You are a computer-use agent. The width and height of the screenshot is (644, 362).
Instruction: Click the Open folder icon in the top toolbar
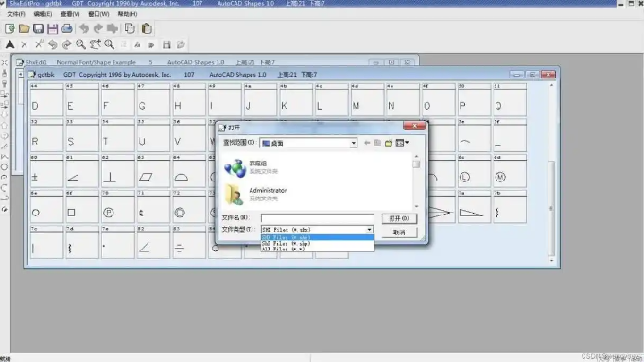(25, 28)
